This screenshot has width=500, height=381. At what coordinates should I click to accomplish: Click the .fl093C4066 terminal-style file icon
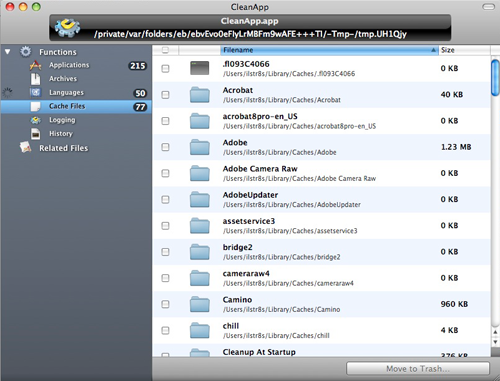pyautogui.click(x=200, y=68)
